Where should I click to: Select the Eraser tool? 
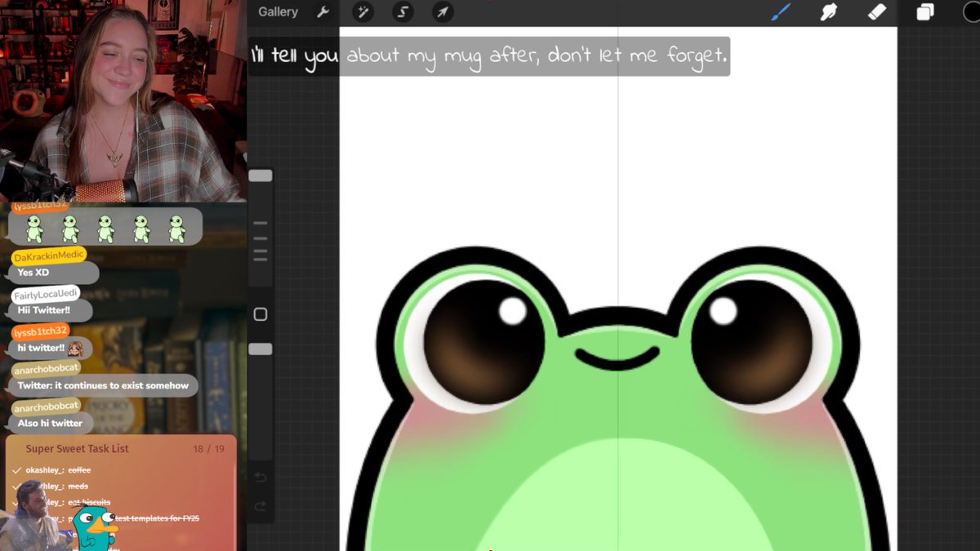(876, 12)
